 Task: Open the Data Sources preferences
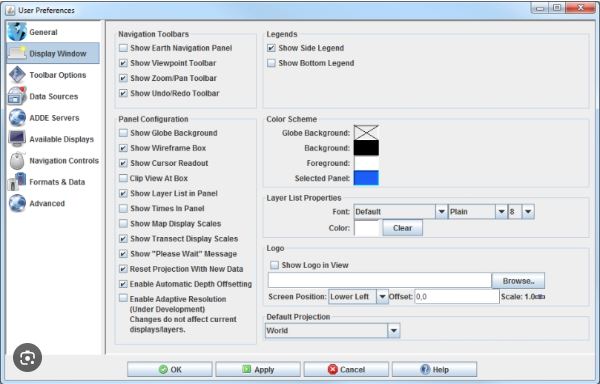tap(53, 96)
